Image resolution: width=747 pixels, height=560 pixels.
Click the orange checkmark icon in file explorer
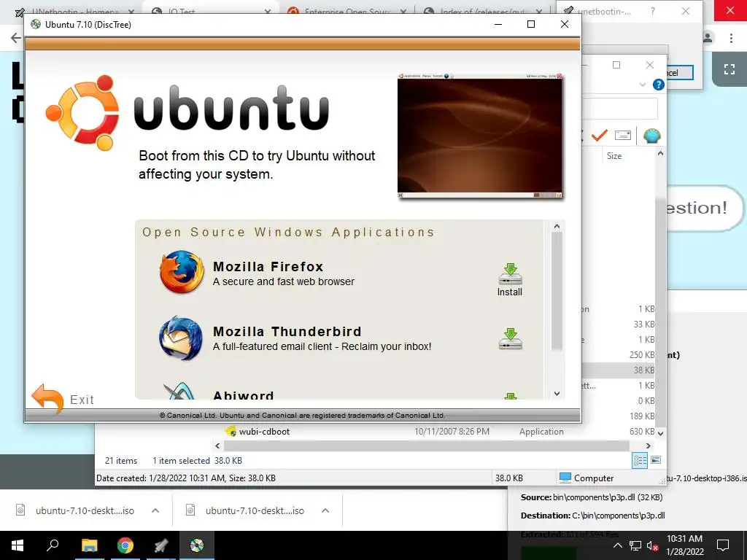click(600, 136)
